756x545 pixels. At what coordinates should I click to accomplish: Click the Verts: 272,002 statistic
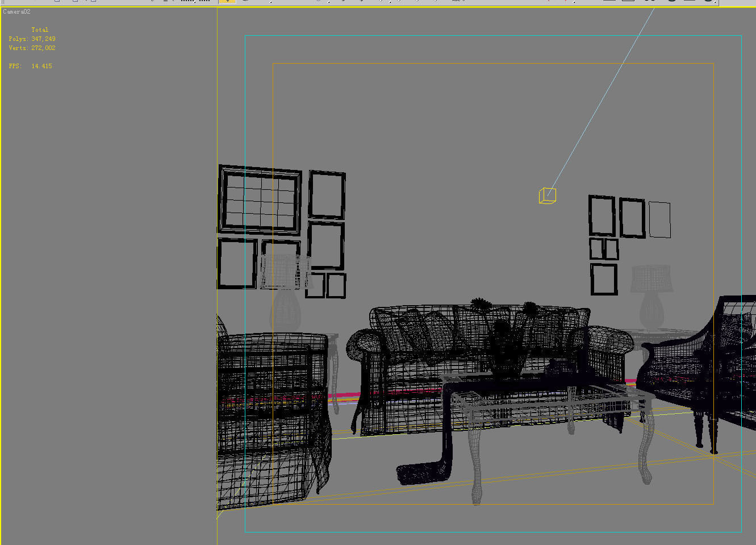pyautogui.click(x=32, y=48)
